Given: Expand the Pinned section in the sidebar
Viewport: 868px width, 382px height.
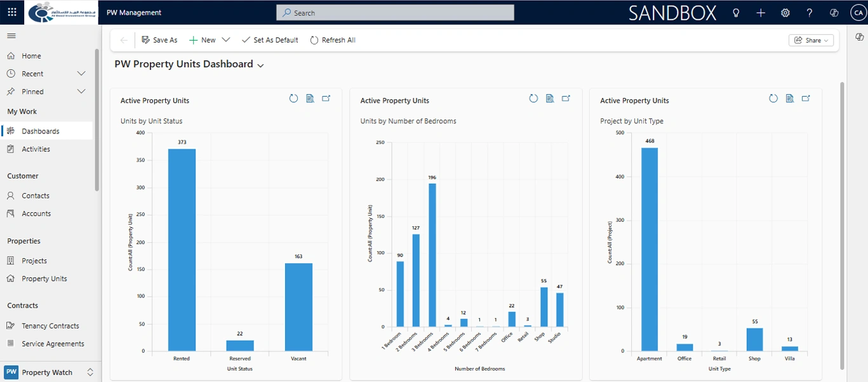Looking at the screenshot, I should click(x=81, y=91).
